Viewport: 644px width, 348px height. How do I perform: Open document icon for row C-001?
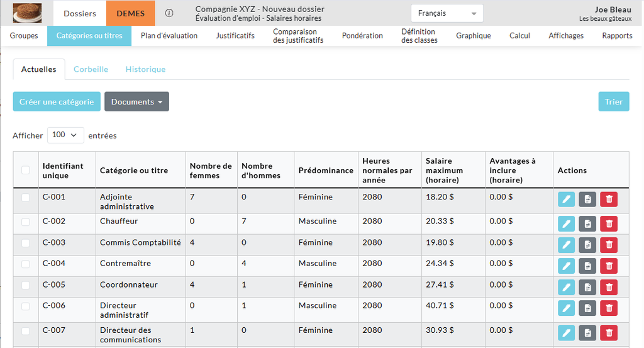(587, 199)
